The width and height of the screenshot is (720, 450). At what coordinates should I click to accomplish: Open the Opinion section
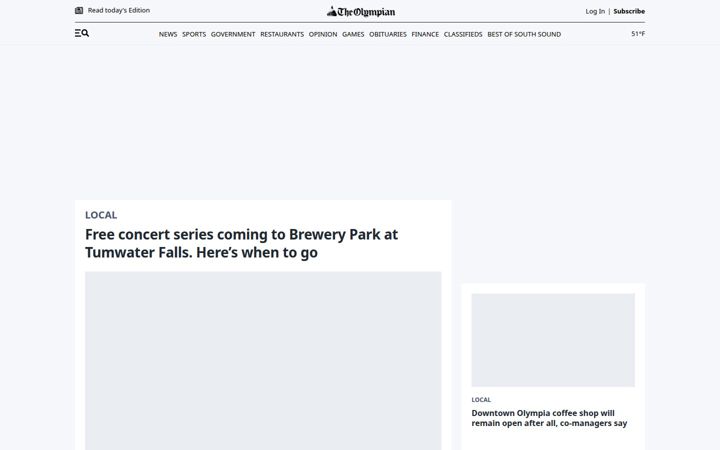coord(323,34)
